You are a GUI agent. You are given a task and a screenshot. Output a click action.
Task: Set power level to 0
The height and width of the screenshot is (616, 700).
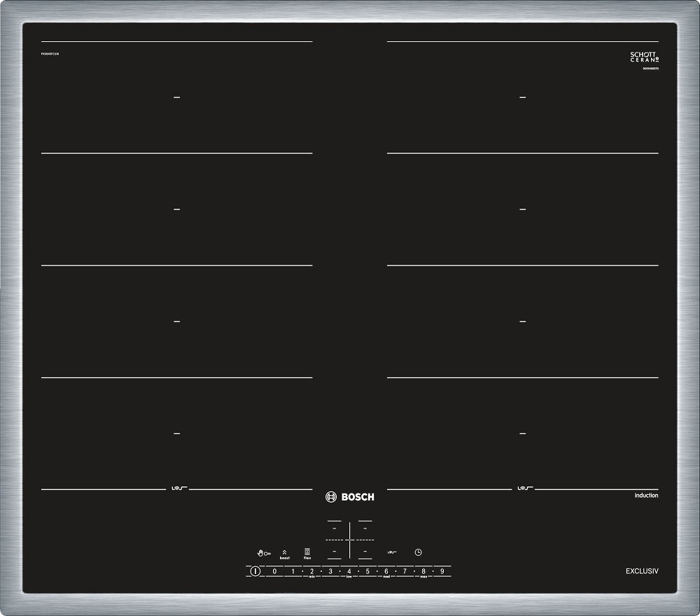point(274,571)
